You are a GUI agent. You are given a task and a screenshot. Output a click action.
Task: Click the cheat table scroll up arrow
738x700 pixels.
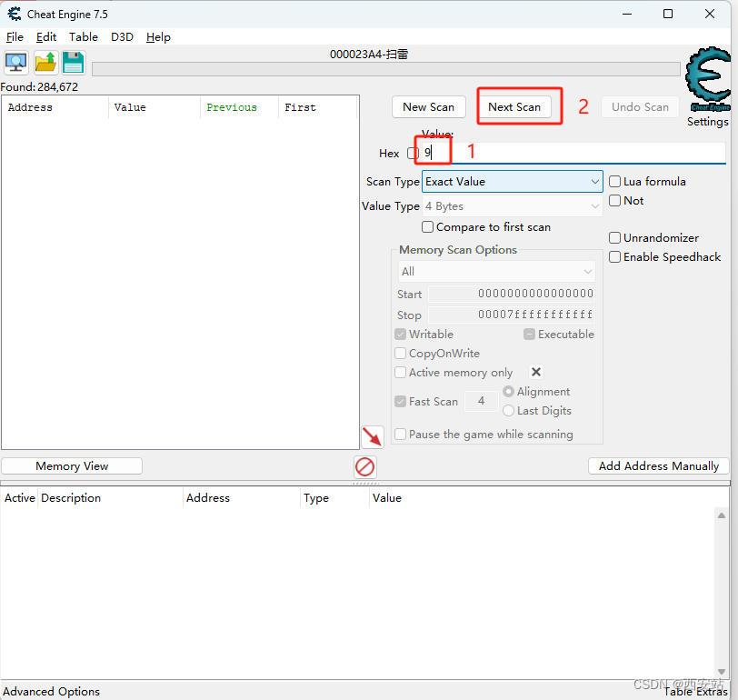(x=722, y=515)
